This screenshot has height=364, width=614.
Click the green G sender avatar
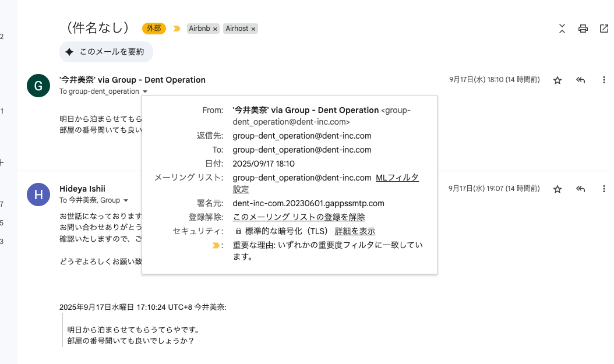coord(38,86)
